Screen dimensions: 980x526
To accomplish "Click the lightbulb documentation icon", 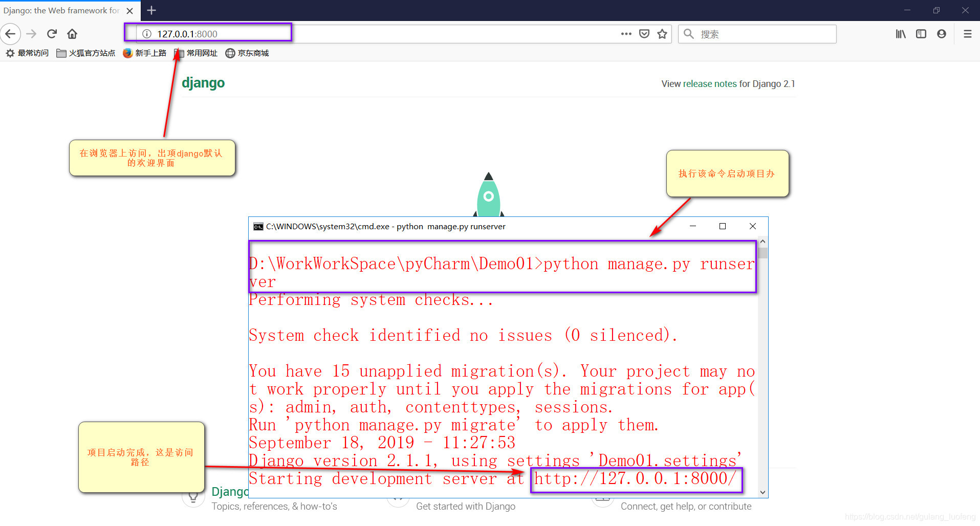I will click(193, 497).
